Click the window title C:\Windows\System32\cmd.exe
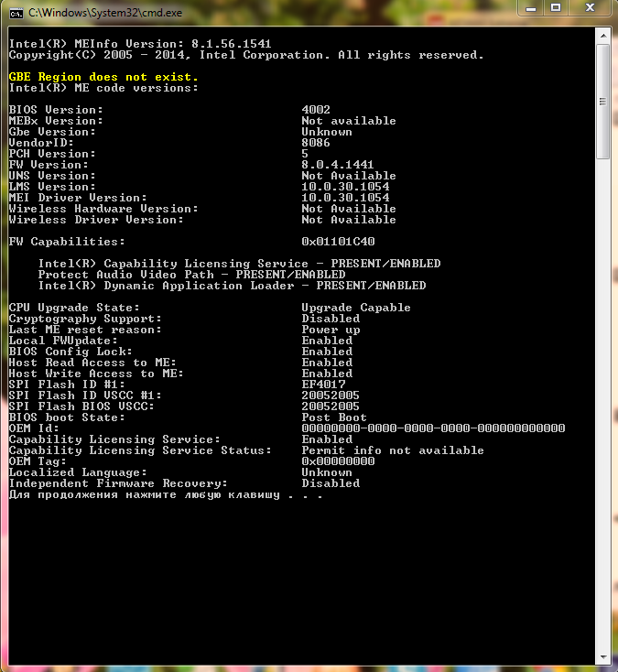The width and height of the screenshot is (618, 672). [x=105, y=13]
